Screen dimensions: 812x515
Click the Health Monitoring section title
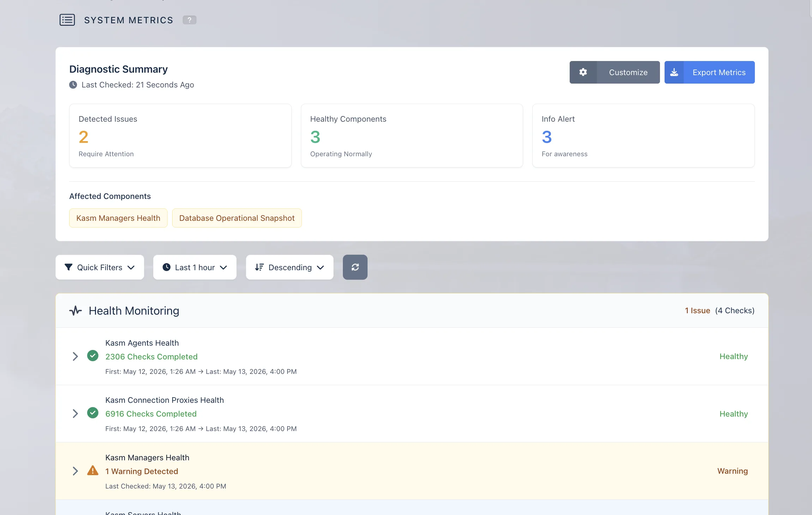click(x=134, y=311)
